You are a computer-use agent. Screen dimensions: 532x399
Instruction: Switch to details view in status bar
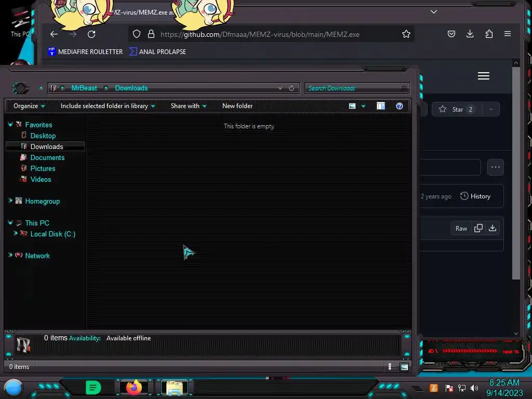[390, 366]
